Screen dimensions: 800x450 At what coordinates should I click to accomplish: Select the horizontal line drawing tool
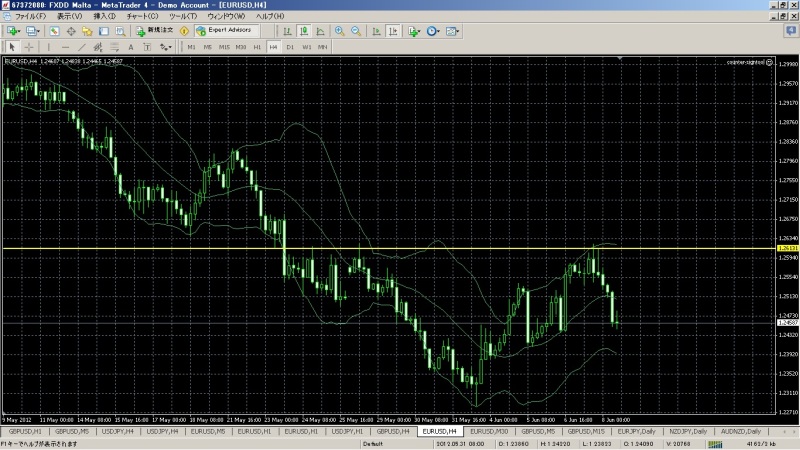tap(65, 47)
